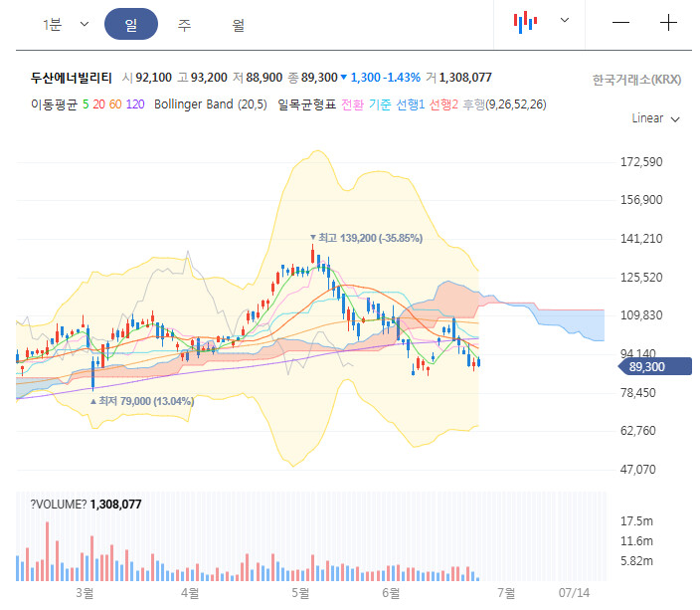
Task: Click the 한국거래소(KRX) exchange label
Action: click(636, 80)
